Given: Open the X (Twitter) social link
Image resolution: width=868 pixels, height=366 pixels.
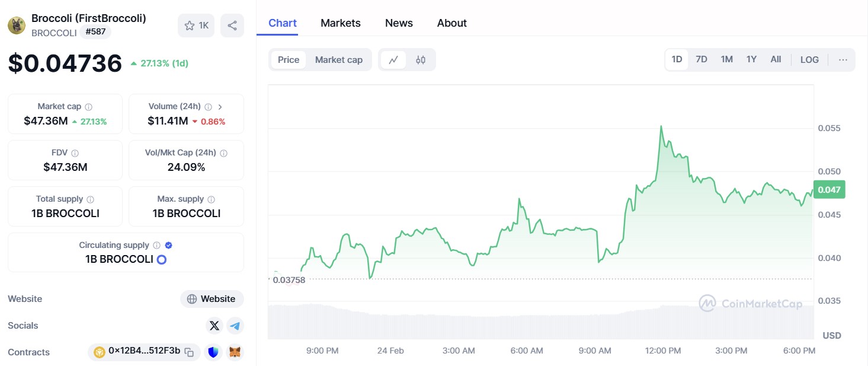Looking at the screenshot, I should coord(214,326).
